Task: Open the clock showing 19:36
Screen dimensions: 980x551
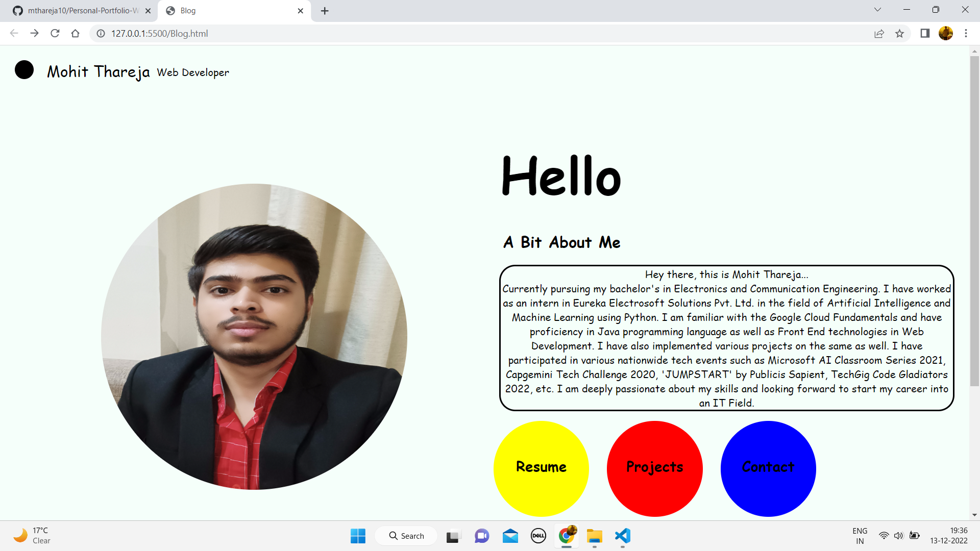Action: pyautogui.click(x=949, y=536)
